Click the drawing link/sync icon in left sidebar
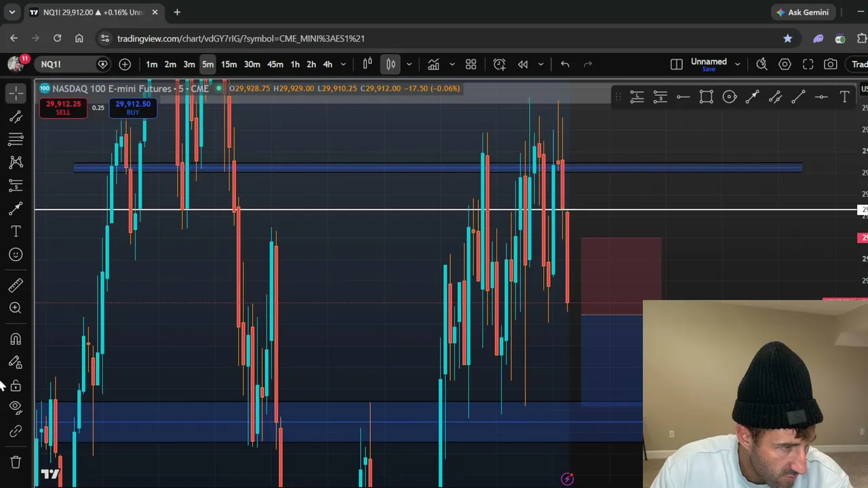This screenshot has height=488, width=868. pos(16,431)
